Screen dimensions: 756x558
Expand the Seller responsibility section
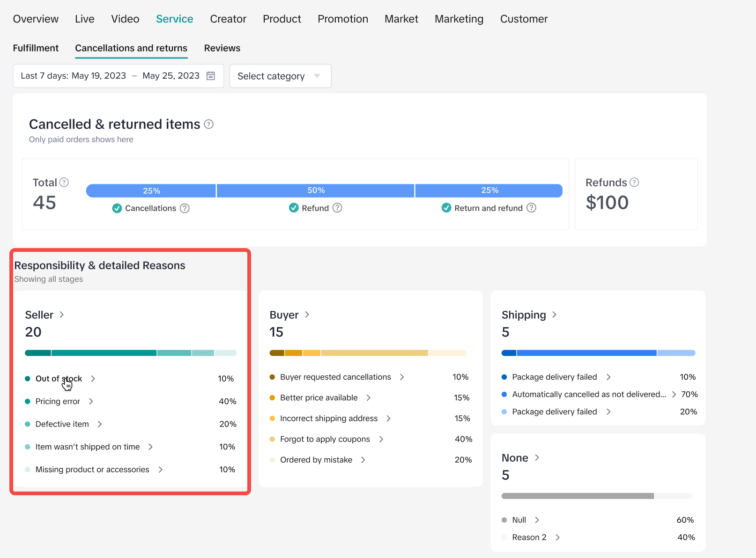(44, 315)
